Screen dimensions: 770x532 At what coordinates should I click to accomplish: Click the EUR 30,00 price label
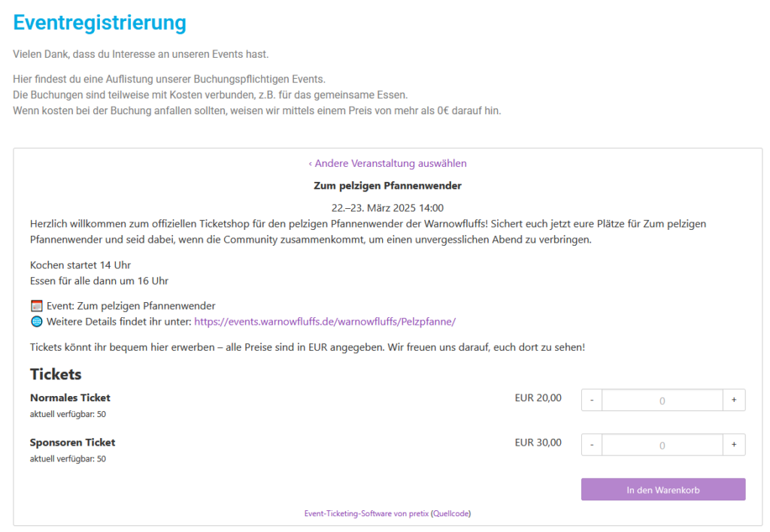click(x=538, y=442)
